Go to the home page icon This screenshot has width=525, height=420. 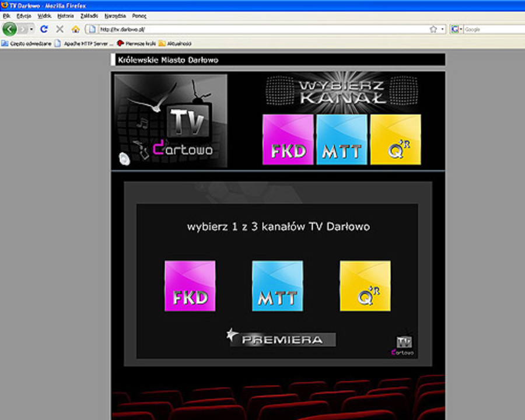pos(75,29)
